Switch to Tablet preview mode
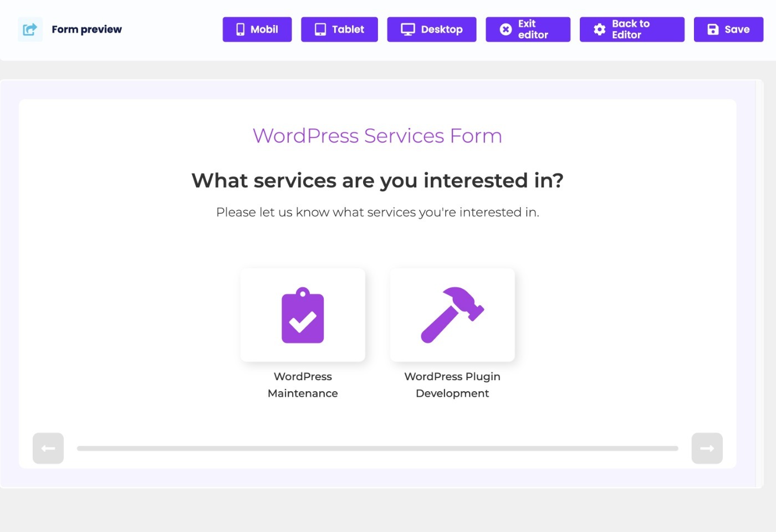 click(x=339, y=29)
